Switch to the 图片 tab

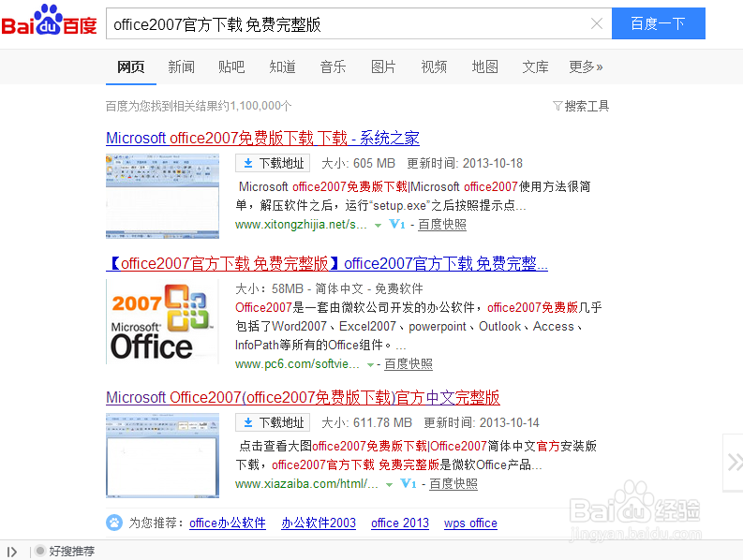point(383,66)
